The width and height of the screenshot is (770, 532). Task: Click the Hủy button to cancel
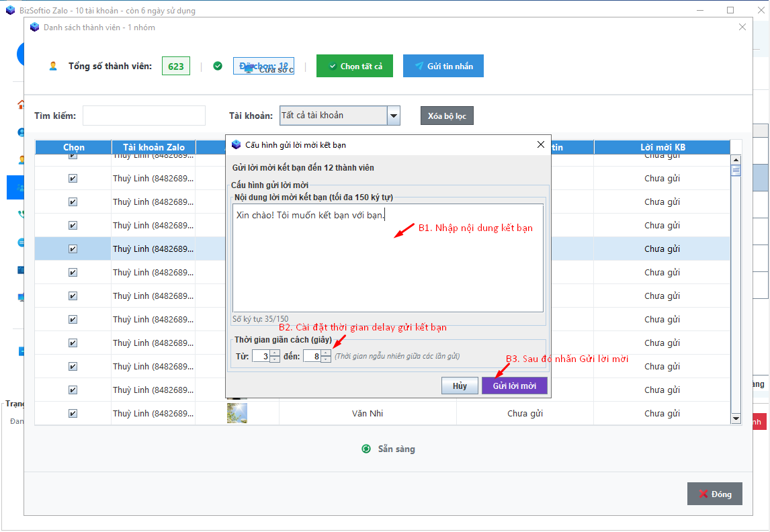click(x=460, y=386)
